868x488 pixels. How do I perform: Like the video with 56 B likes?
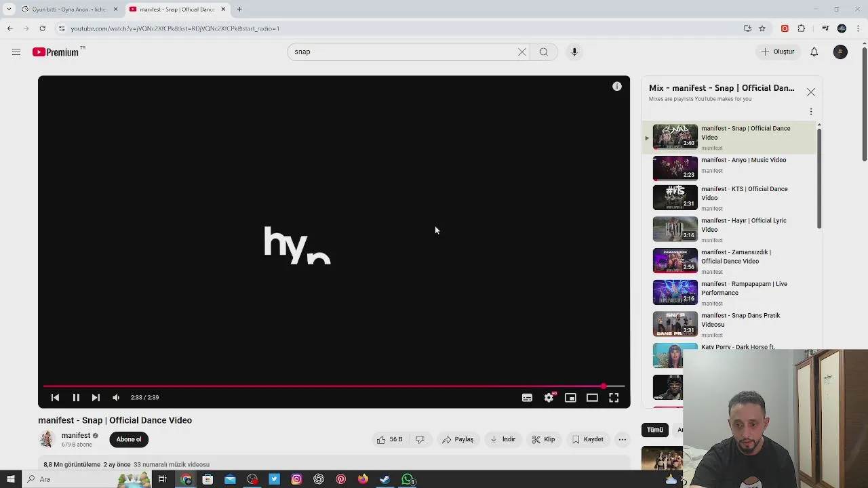coord(390,439)
